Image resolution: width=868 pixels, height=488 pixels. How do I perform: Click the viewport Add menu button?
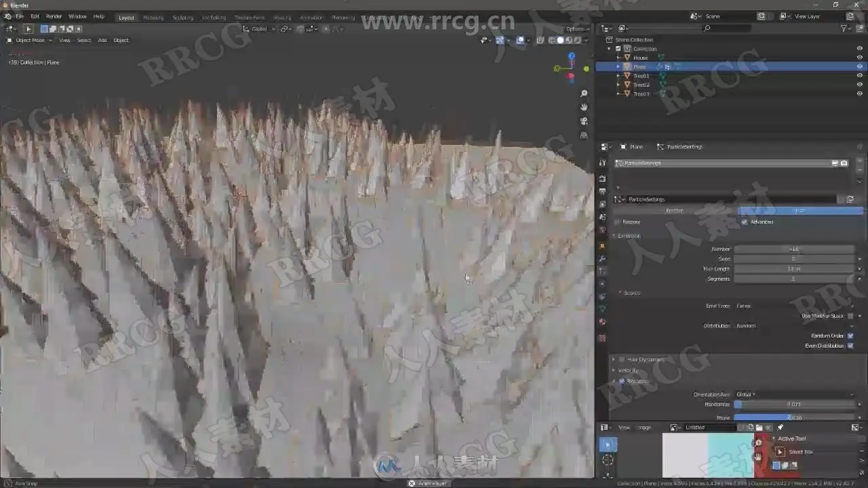(x=102, y=40)
